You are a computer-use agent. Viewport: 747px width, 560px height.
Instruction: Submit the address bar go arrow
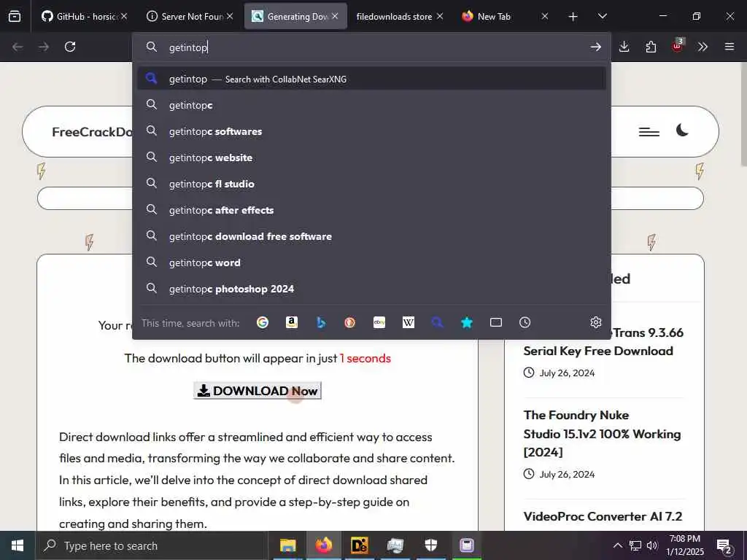pos(595,47)
